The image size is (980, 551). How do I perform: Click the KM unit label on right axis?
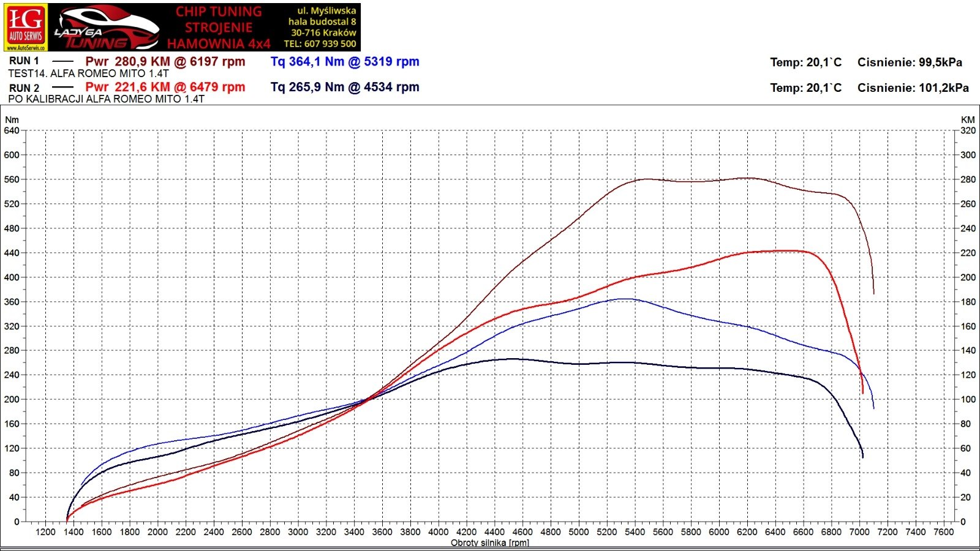click(968, 120)
